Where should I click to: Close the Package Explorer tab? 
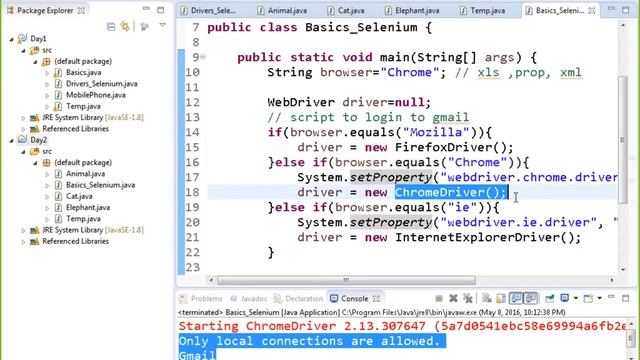click(x=81, y=11)
